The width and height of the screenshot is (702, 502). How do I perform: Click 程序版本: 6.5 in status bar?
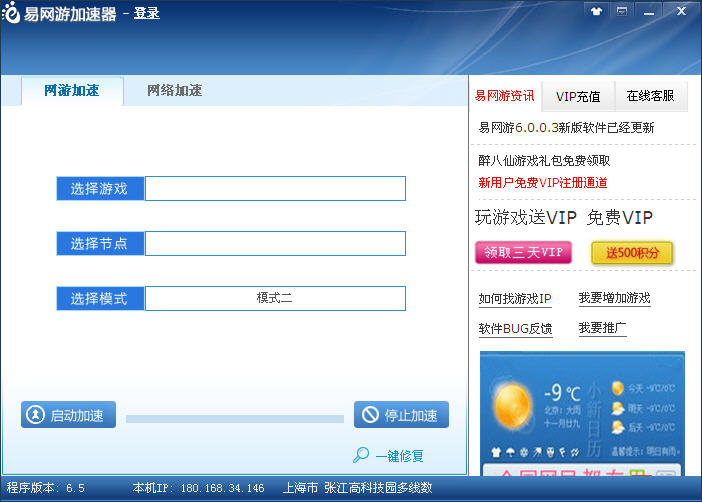point(45,488)
